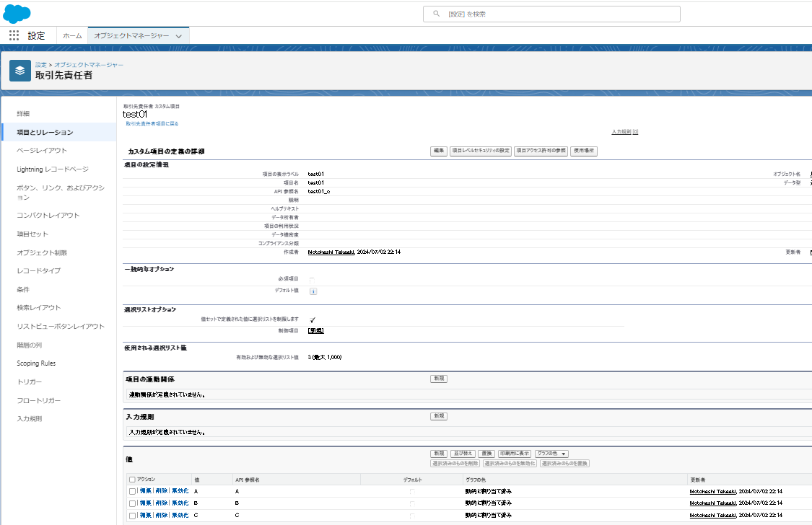Click the 置換 button beside 並び替え

[486, 454]
